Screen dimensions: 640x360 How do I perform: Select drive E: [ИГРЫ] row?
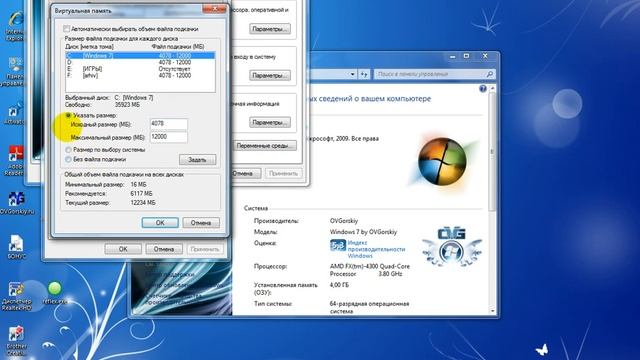click(x=140, y=69)
